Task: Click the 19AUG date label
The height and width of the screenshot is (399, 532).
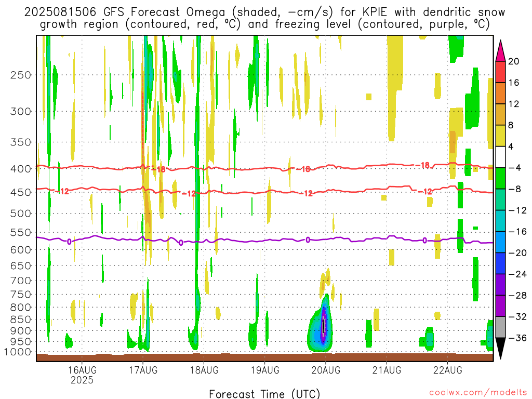Action: [264, 370]
